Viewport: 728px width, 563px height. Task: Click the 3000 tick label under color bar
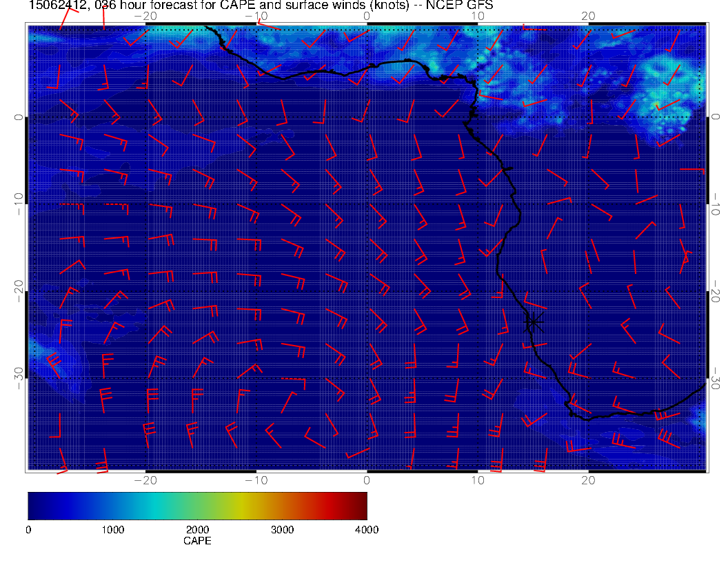coord(282,530)
